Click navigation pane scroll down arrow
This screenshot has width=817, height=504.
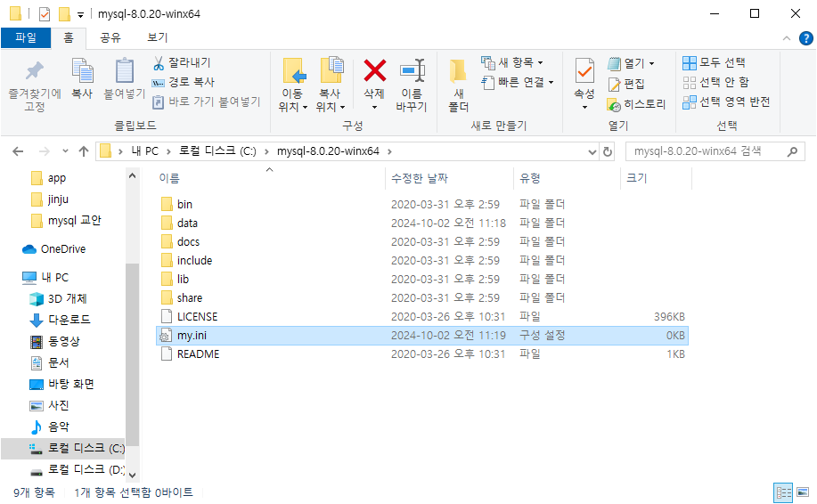point(133,475)
